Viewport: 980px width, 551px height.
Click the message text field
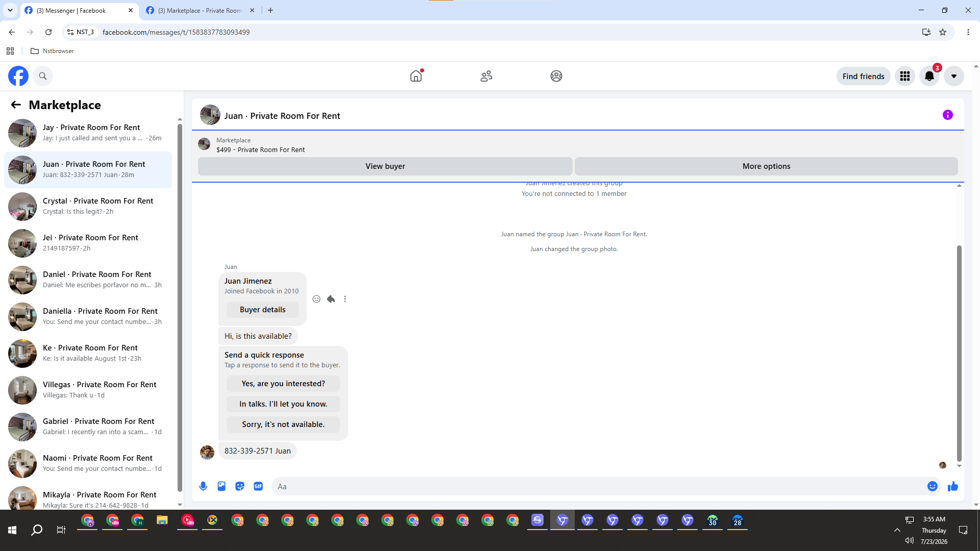click(x=600, y=486)
